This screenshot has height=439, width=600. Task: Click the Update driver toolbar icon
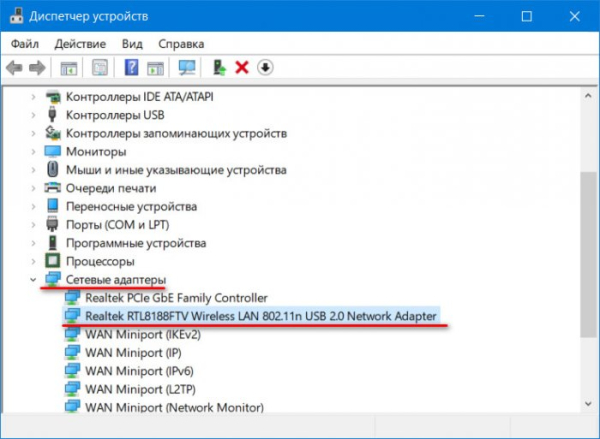219,67
